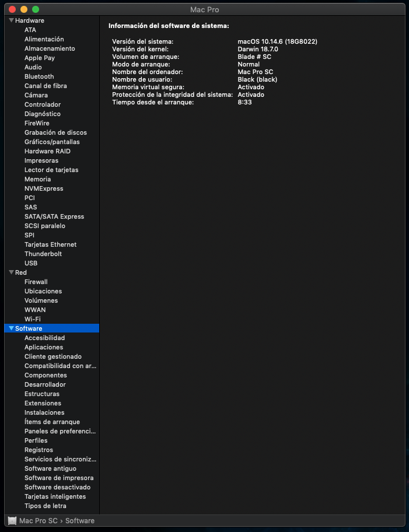This screenshot has height=532, width=409.
Task: Select Servicios de sincroniz… entry
Action: [61, 459]
